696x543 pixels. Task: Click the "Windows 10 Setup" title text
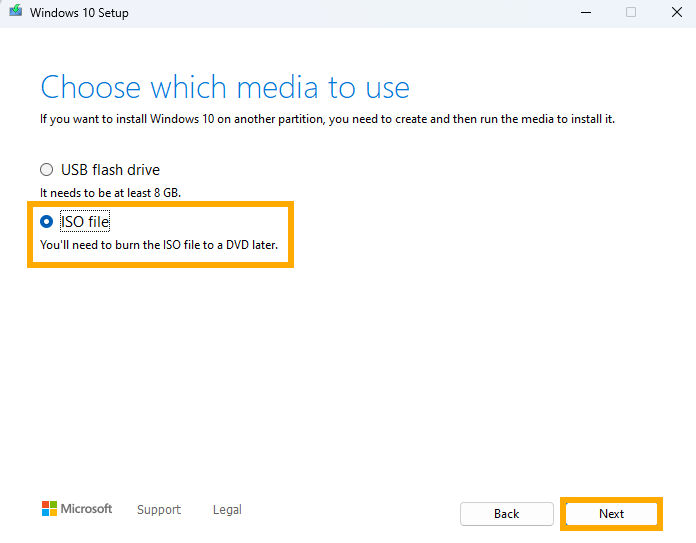79,13
